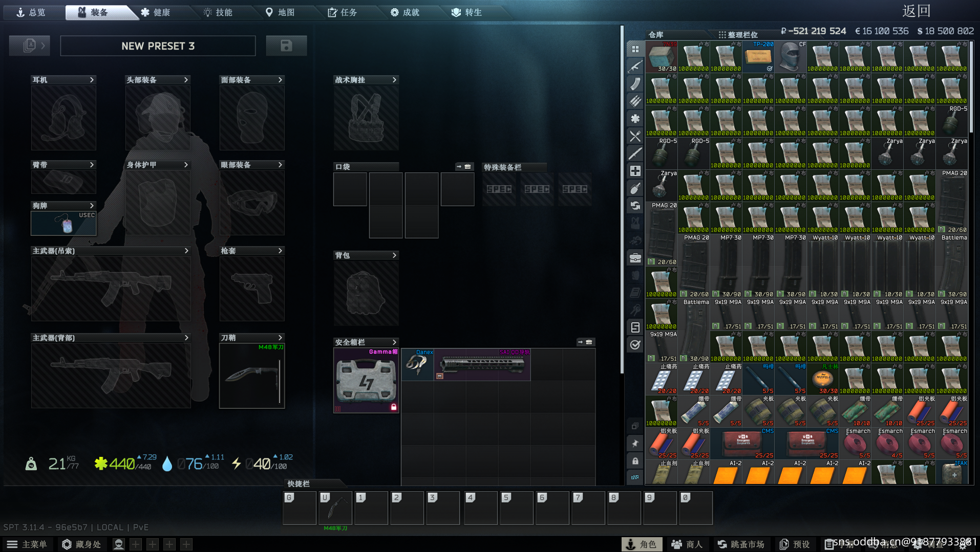Select the medical cross filter icon
980x552 pixels.
click(635, 171)
